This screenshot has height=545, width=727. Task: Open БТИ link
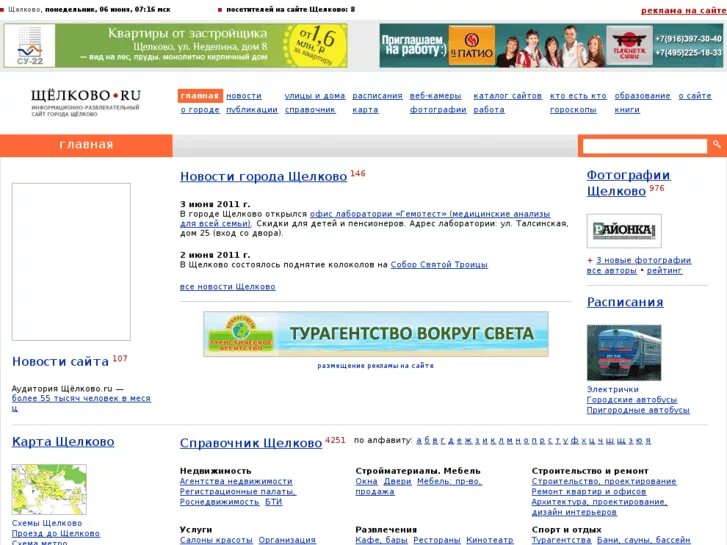pos(274,501)
